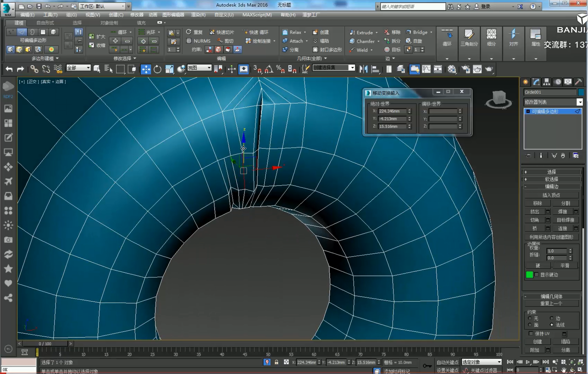Viewport: 588px width, 374px height.
Task: Click the 插入顶点 button
Action: (x=551, y=195)
